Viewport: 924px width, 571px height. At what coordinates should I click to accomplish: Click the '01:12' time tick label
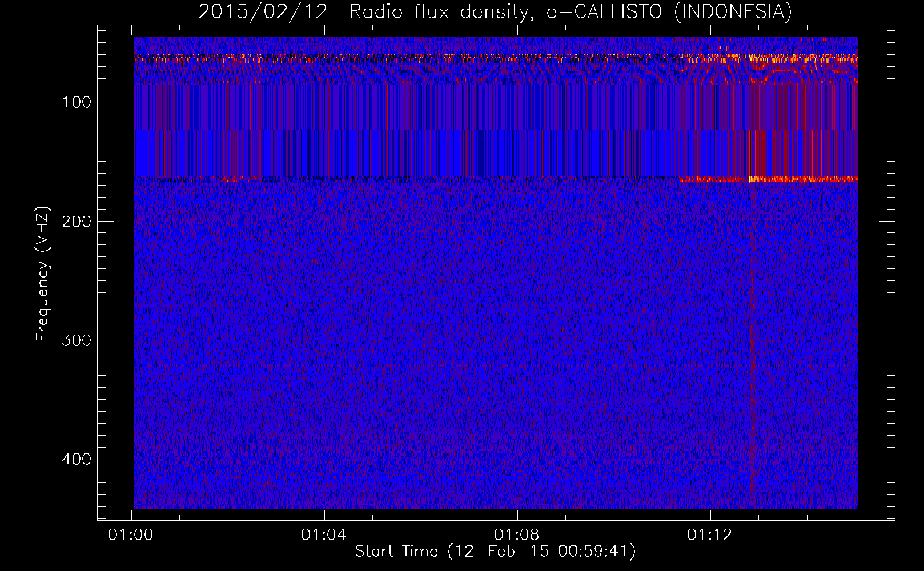point(710,535)
